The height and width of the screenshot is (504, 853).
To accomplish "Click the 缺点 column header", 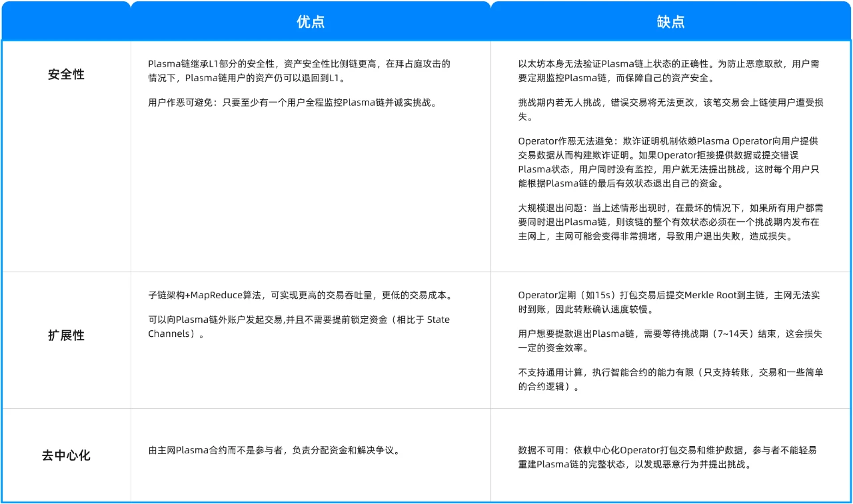I will (670, 21).
